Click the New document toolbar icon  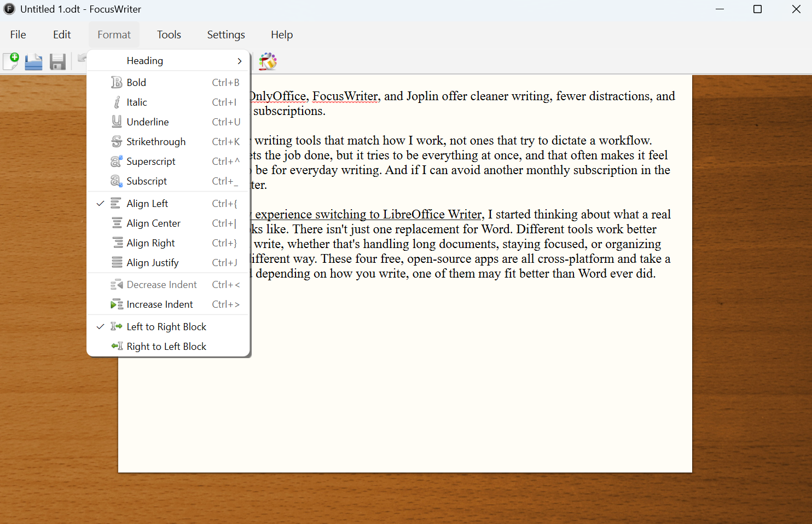[x=11, y=61]
